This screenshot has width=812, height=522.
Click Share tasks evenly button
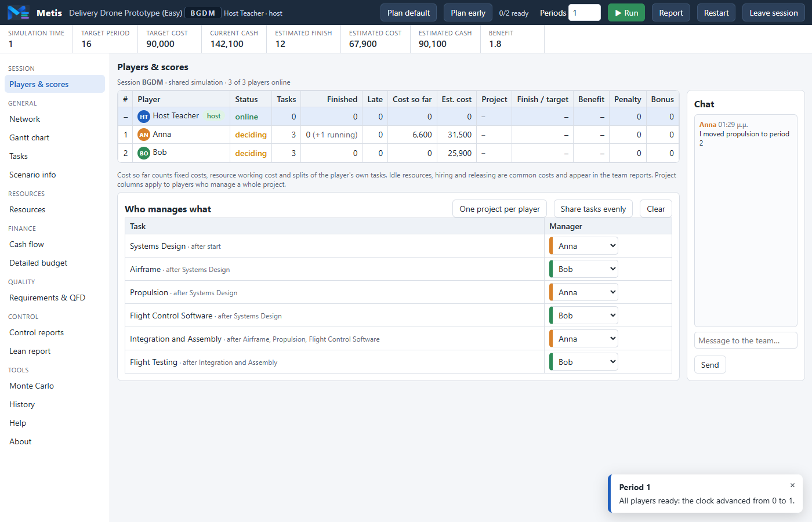coord(593,209)
